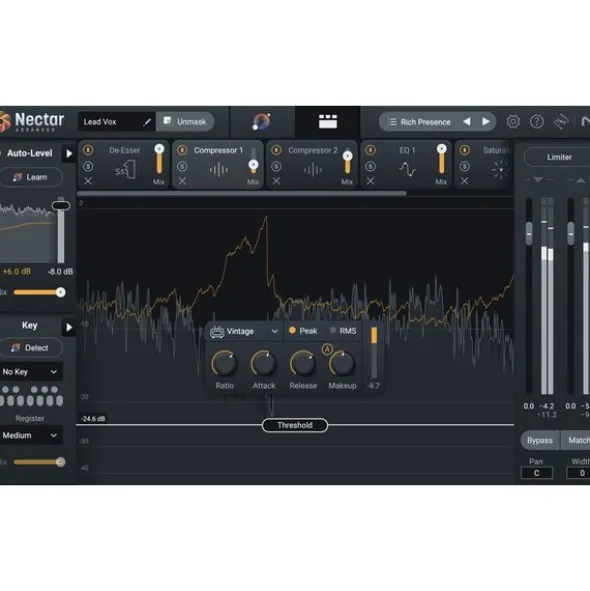Click the Attack knob

(x=264, y=364)
